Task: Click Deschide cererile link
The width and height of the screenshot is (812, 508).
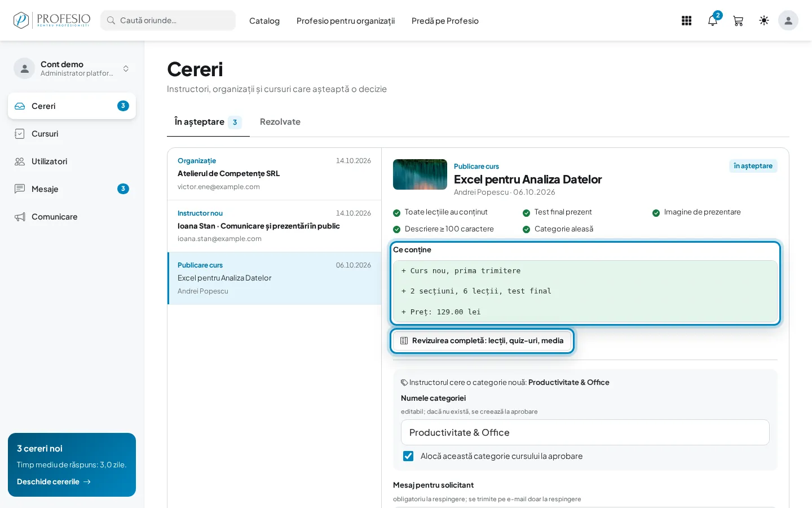Action: click(x=54, y=482)
